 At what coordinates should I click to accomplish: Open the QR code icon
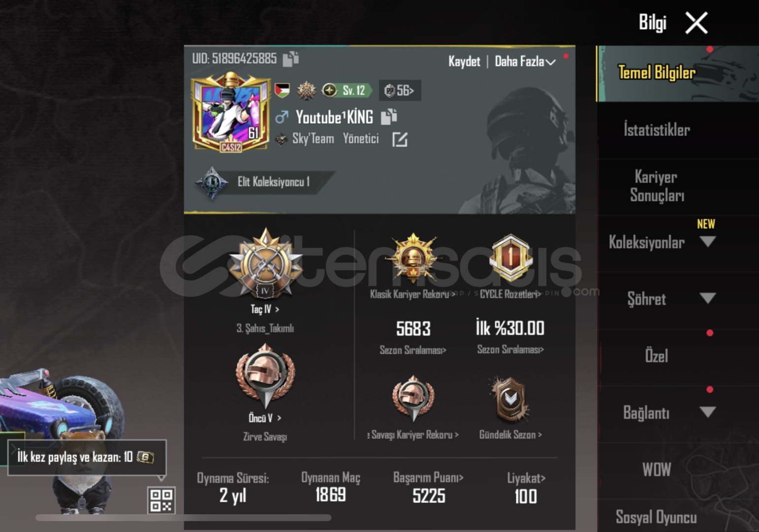click(x=161, y=500)
